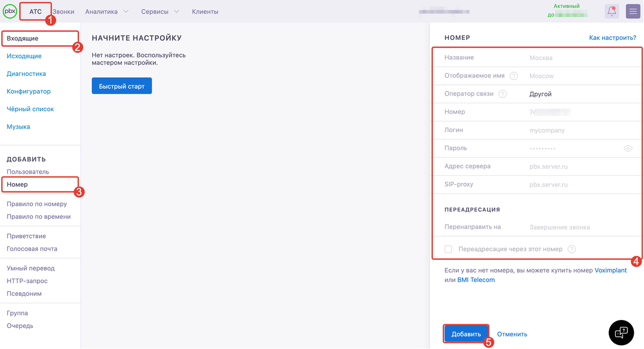Viewport: 644px width, 349px height.
Task: Click the Быстрый старт button
Action: 122,86
